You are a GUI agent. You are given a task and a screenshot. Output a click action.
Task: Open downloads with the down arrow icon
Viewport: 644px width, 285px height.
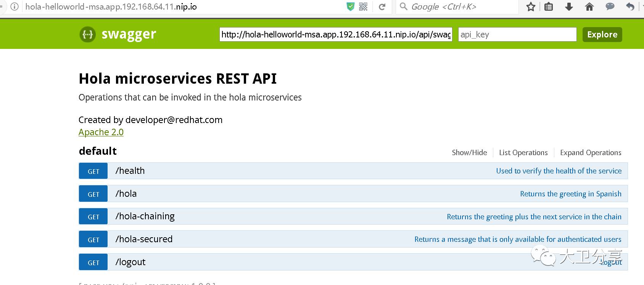[x=569, y=6]
